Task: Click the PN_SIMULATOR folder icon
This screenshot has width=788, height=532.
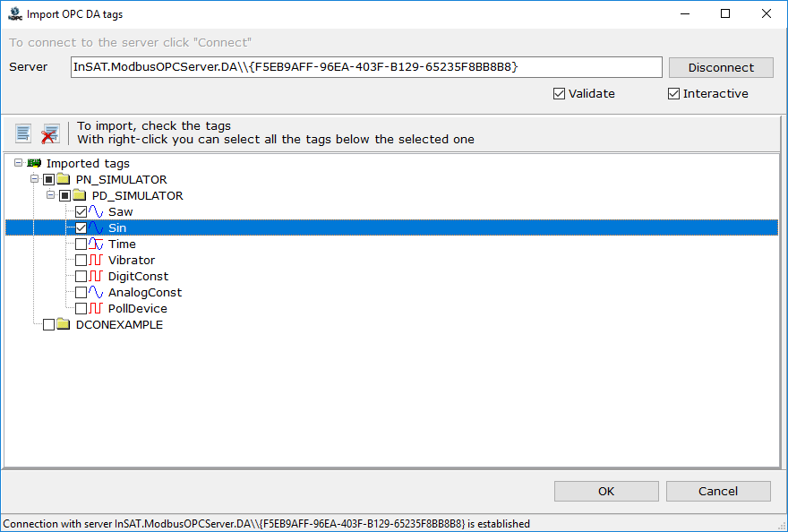Action: [63, 179]
